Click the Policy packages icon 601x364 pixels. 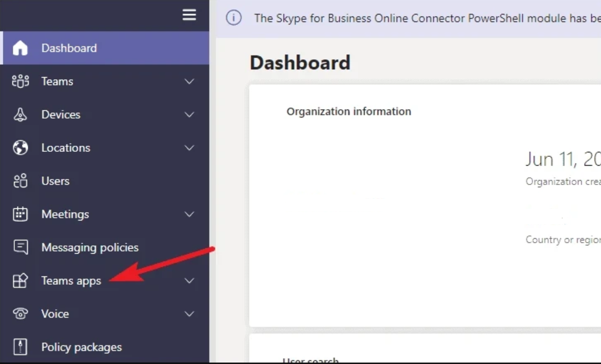tap(21, 347)
